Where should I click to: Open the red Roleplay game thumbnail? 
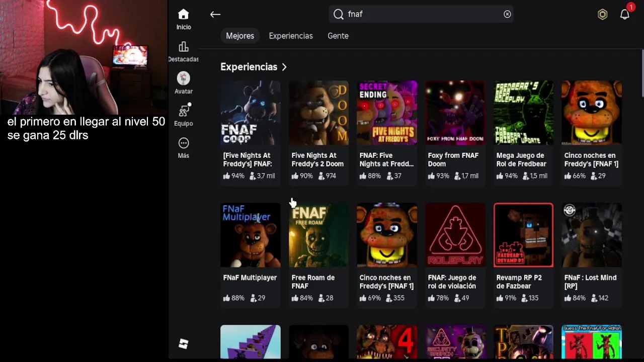click(x=455, y=235)
